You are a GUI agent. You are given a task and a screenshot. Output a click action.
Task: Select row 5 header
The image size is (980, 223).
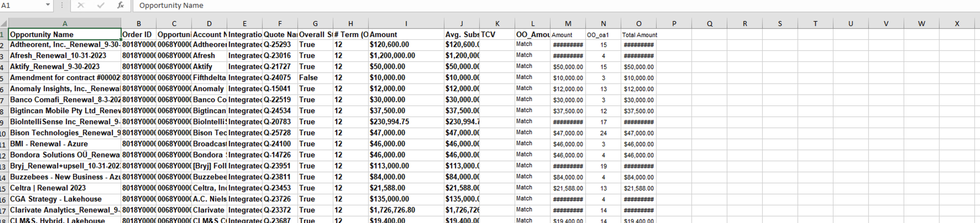click(4, 78)
